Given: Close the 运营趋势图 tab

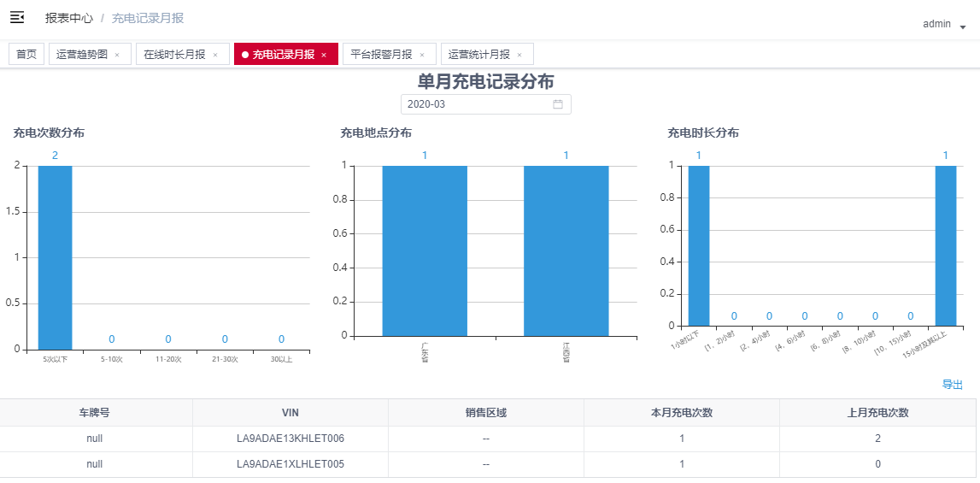Looking at the screenshot, I should 117,55.
